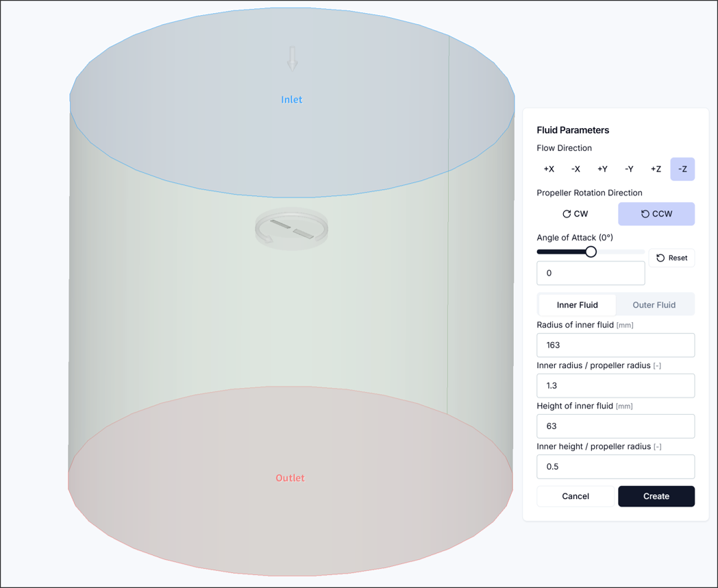Click the Inner radius / propeller radius field
The height and width of the screenshot is (588, 718).
pyautogui.click(x=615, y=386)
